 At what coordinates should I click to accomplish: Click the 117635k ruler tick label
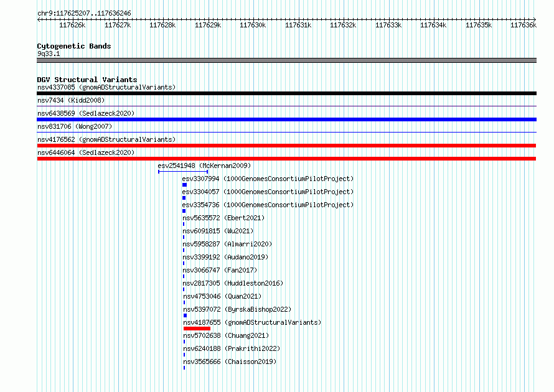[479, 26]
